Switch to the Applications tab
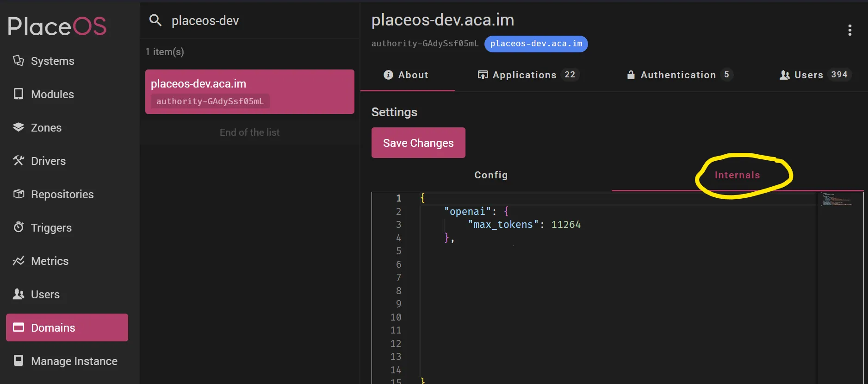 click(x=528, y=75)
